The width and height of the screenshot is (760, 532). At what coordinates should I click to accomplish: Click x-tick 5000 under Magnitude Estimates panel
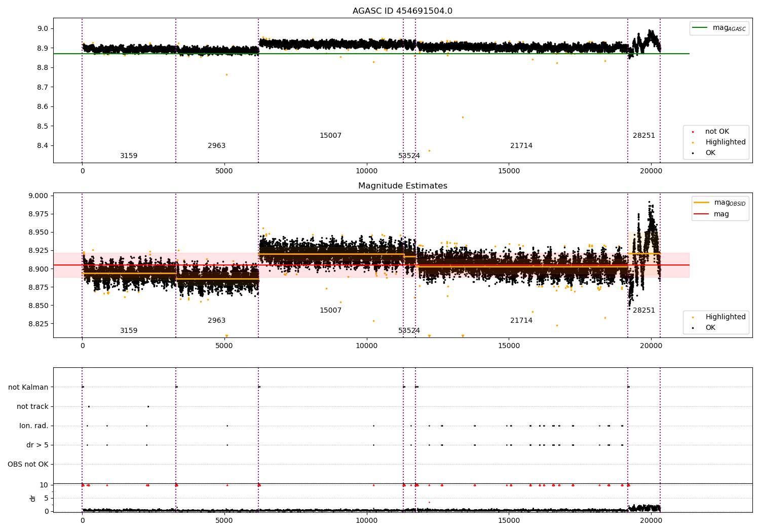(224, 346)
